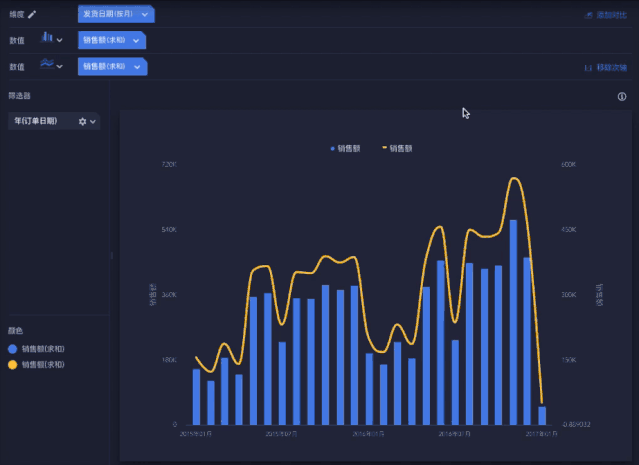Click the line chart type icon
This screenshot has height=465, width=639.
pyautogui.click(x=46, y=66)
